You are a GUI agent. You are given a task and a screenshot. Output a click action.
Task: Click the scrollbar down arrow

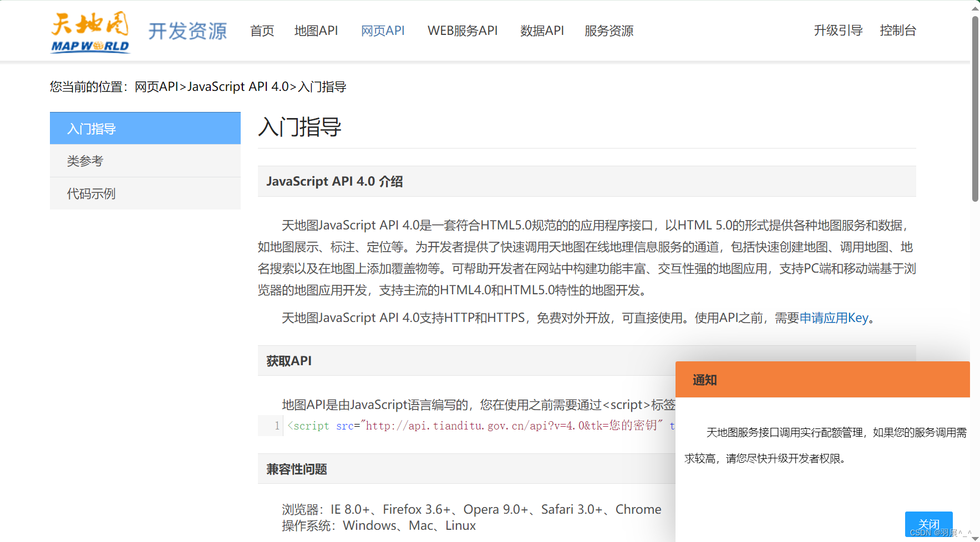975,538
